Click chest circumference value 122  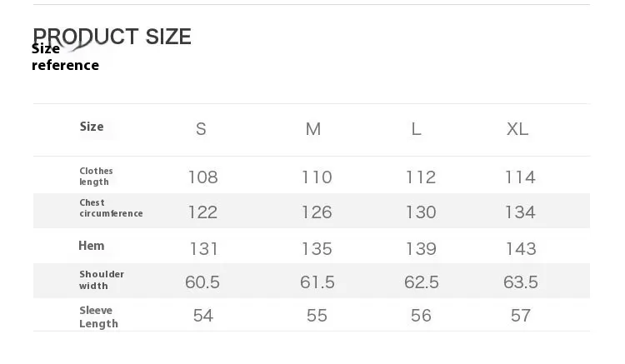202,212
